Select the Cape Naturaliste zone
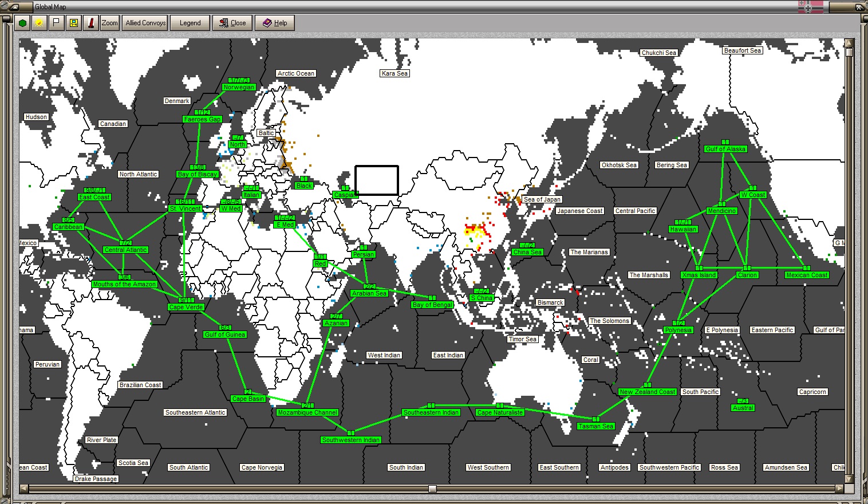 point(500,412)
